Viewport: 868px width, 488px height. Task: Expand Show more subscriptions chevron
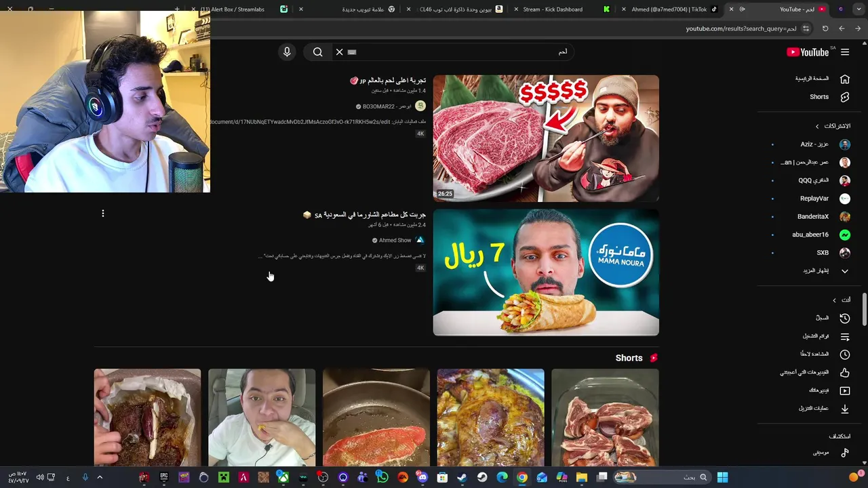point(845,271)
